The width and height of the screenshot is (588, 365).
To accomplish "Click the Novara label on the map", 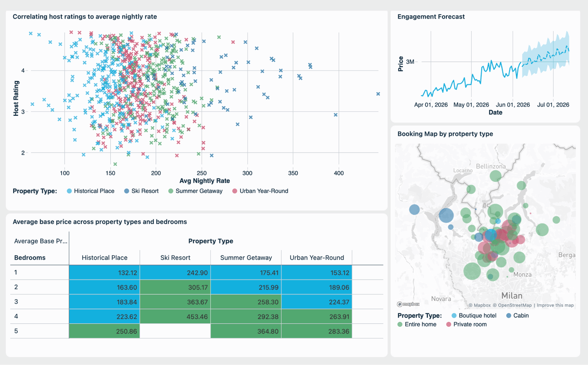I will (441, 299).
